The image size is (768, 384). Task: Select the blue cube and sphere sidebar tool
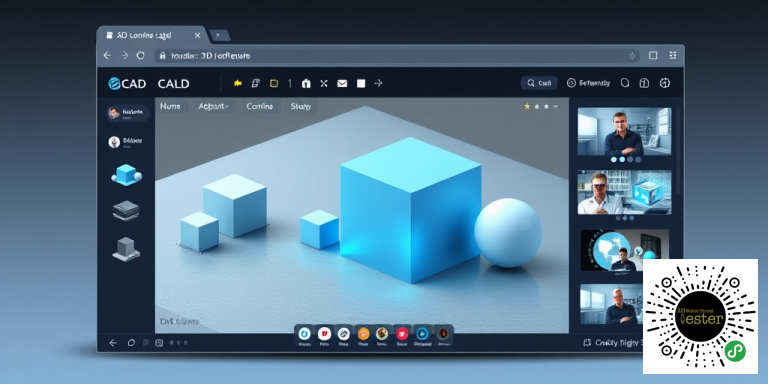[x=126, y=175]
